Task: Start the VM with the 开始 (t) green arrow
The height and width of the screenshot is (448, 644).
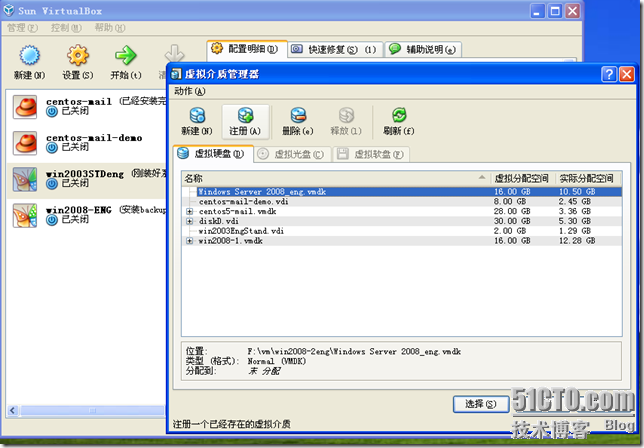Action: 126,55
